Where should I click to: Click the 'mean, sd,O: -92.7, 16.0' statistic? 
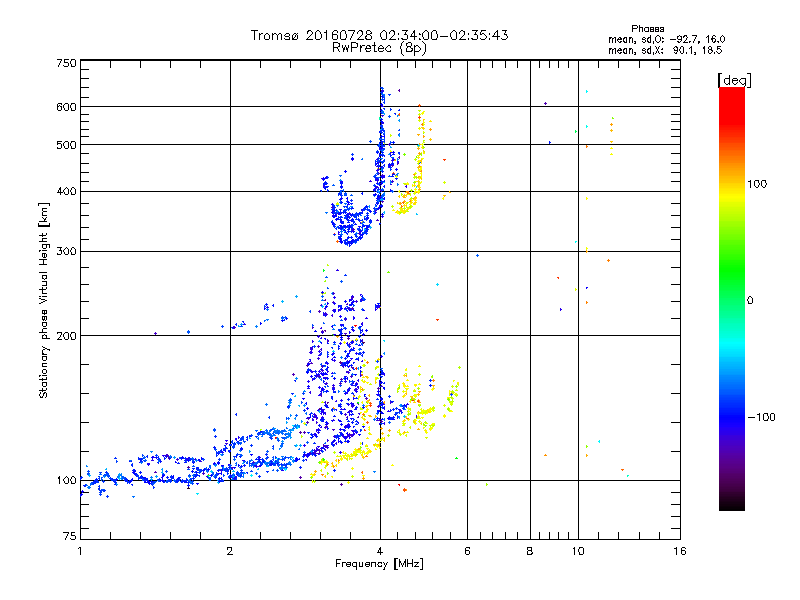point(666,39)
